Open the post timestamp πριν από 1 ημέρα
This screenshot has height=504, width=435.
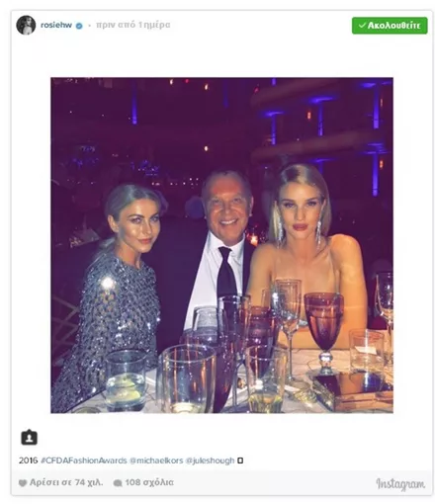tap(133, 25)
